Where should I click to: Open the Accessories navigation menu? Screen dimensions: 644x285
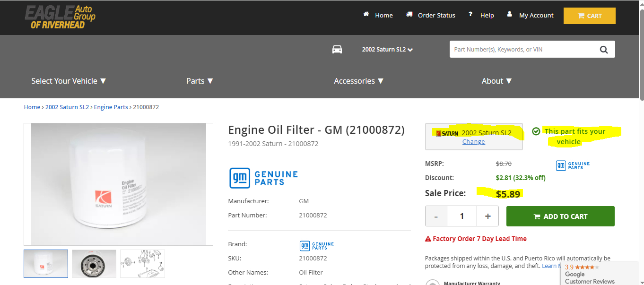pyautogui.click(x=358, y=81)
